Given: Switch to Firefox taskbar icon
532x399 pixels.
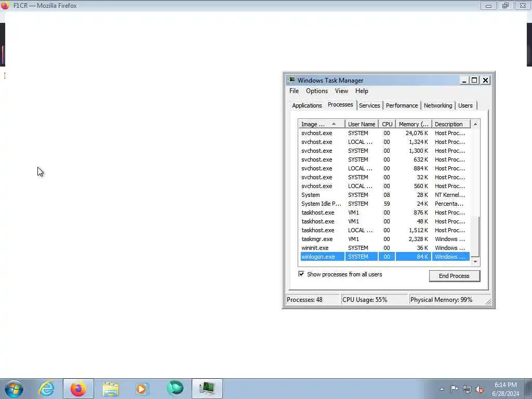Looking at the screenshot, I should tap(78, 389).
